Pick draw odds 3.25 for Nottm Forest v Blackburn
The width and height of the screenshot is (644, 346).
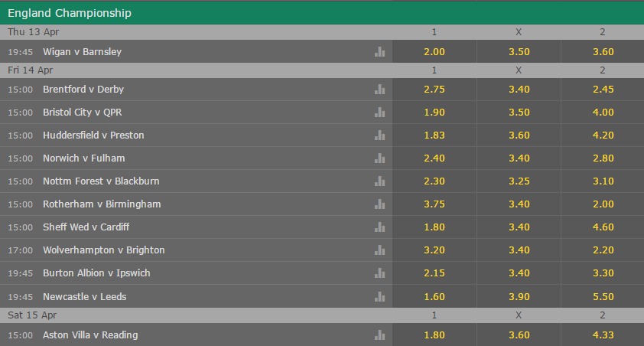tap(519, 181)
